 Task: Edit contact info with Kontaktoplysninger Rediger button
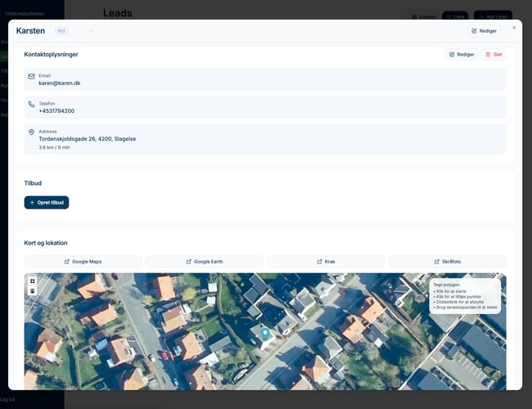[462, 55]
